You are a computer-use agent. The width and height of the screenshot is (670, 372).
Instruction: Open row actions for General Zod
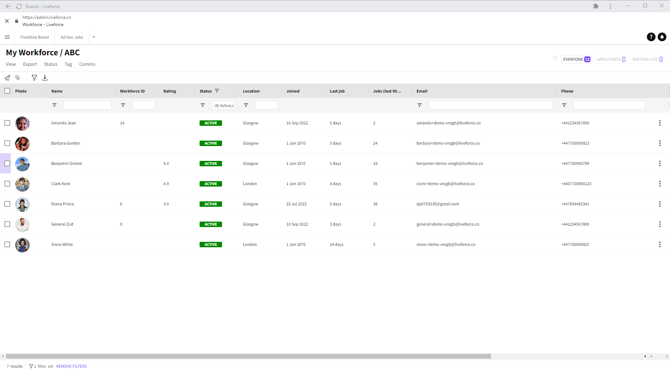(x=660, y=224)
